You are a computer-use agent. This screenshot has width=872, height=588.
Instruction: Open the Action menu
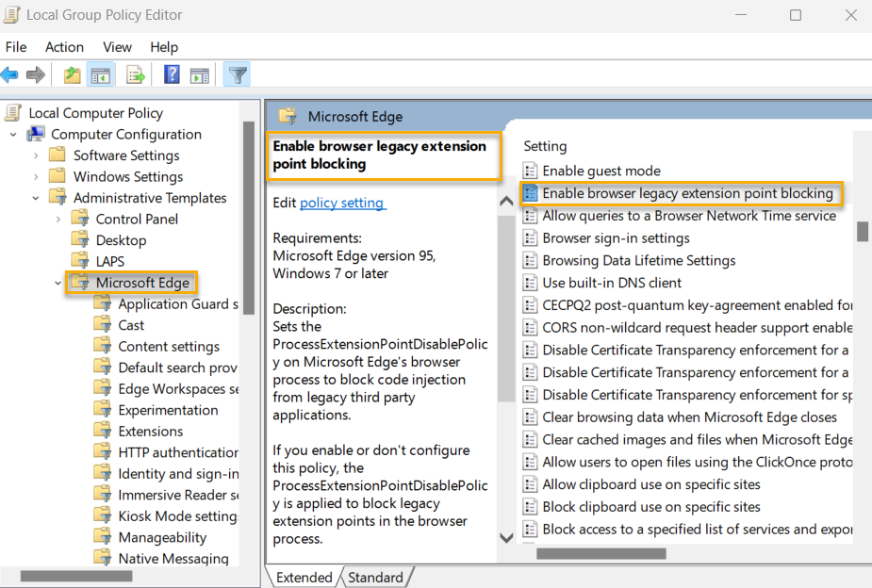64,46
